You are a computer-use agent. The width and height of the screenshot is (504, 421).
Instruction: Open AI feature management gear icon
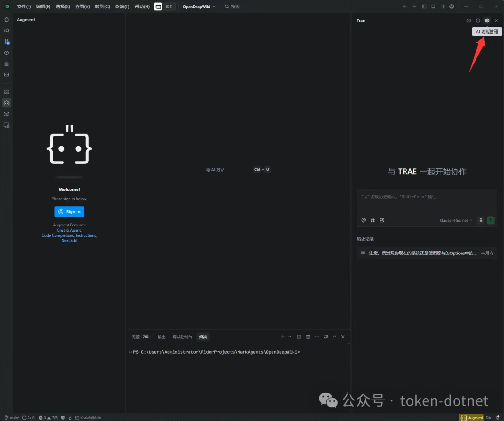point(487,21)
